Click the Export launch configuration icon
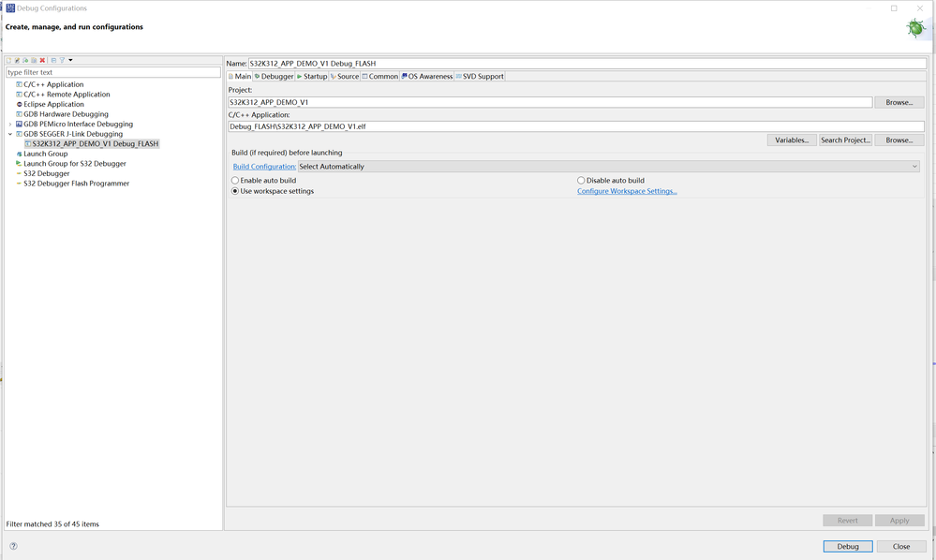This screenshot has height=560, width=936. (x=25, y=60)
